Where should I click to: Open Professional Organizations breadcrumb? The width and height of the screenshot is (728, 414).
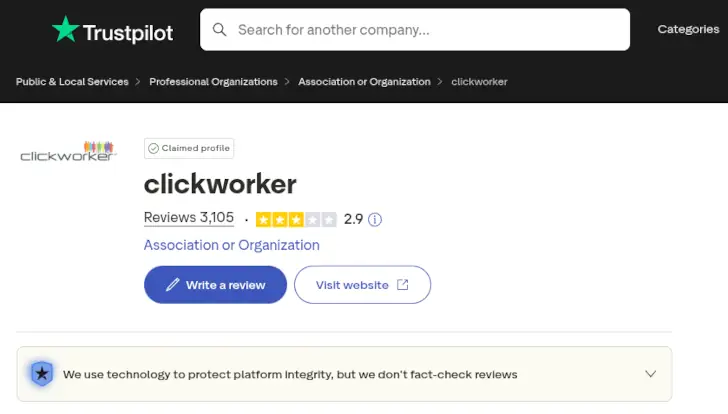coord(213,82)
